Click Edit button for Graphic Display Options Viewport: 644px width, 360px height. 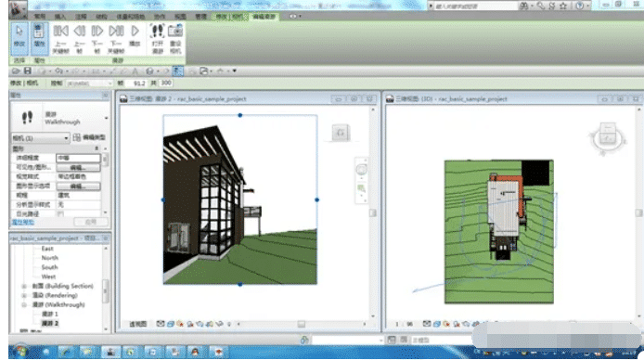[x=78, y=186]
